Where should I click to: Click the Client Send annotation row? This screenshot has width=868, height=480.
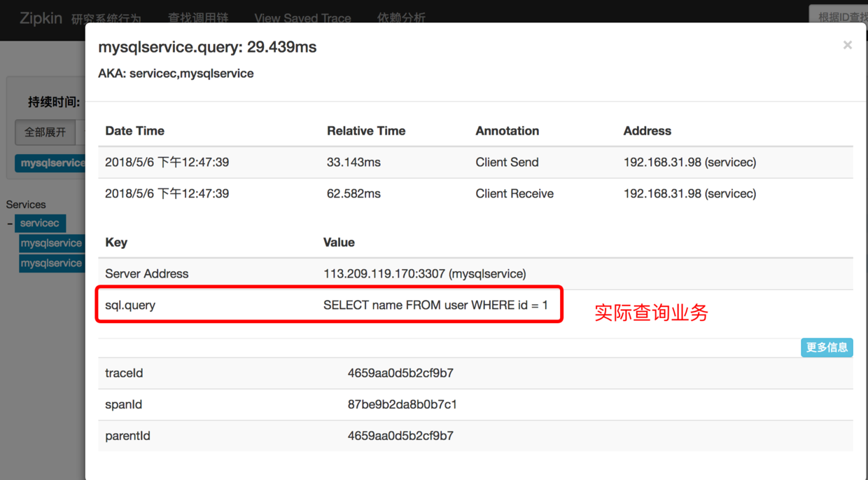click(475, 163)
